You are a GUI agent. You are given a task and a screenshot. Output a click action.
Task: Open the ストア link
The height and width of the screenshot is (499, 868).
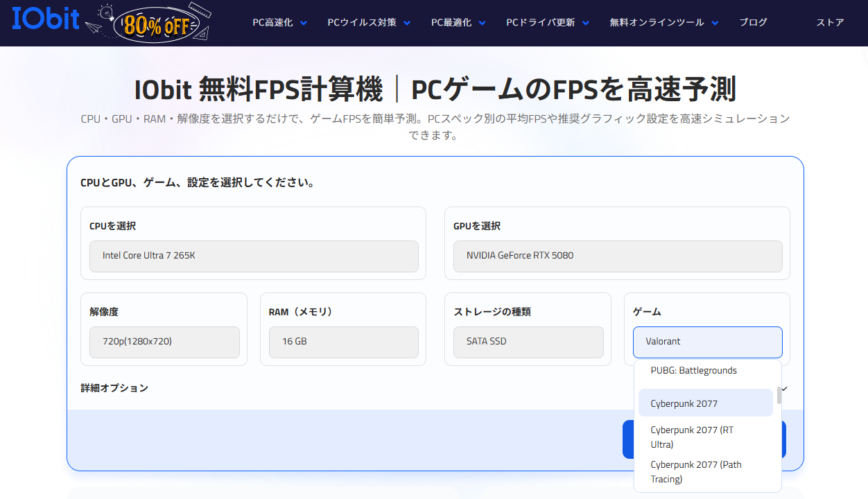[x=830, y=22]
